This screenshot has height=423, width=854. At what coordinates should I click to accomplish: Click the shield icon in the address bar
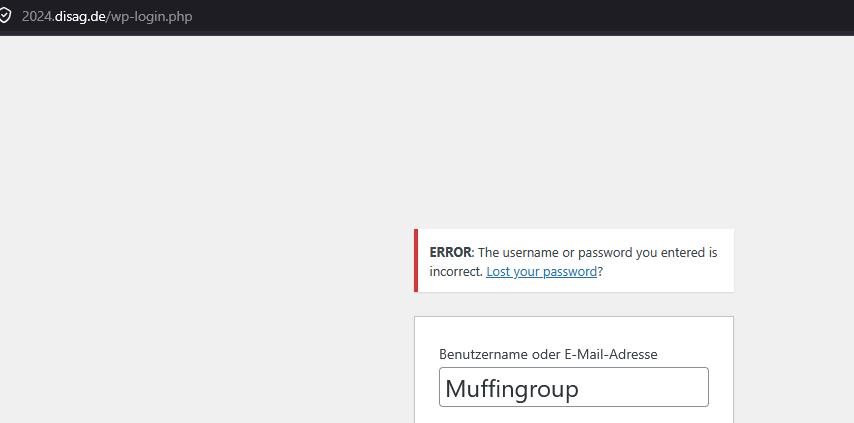(6, 17)
